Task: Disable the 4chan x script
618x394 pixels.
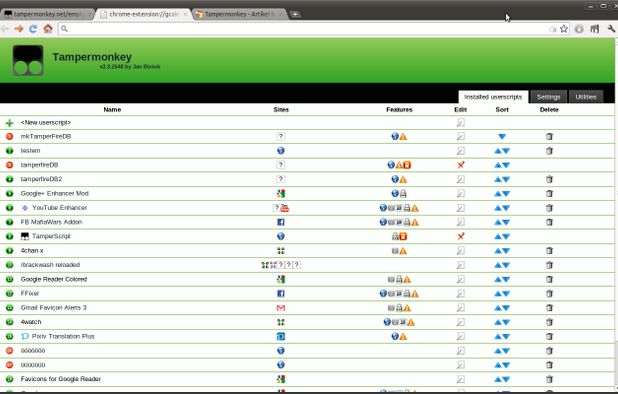Action: (9, 251)
